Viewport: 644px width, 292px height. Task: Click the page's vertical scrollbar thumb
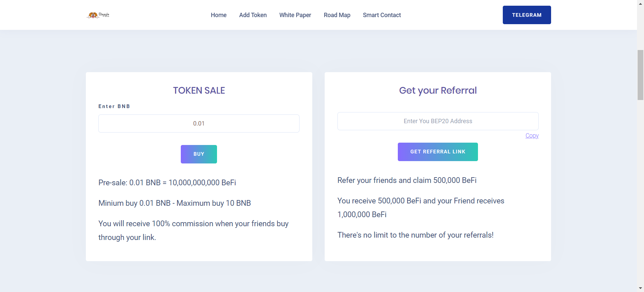pyautogui.click(x=640, y=75)
